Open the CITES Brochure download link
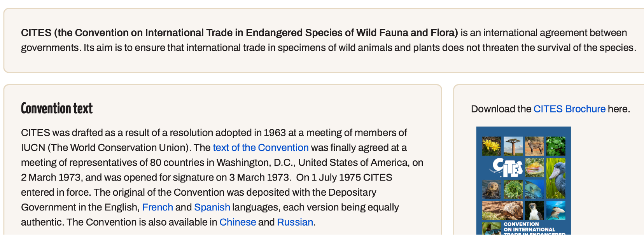This screenshot has height=235, width=644. coord(569,109)
